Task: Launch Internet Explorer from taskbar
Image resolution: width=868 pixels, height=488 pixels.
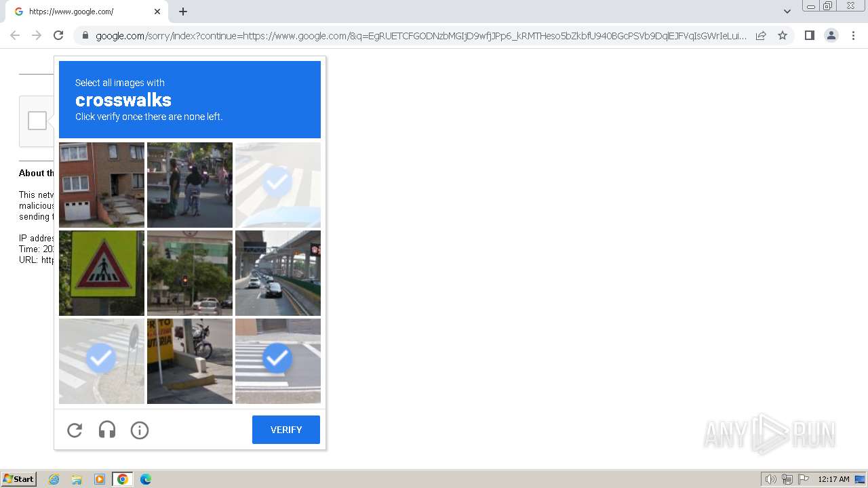Action: [x=54, y=479]
